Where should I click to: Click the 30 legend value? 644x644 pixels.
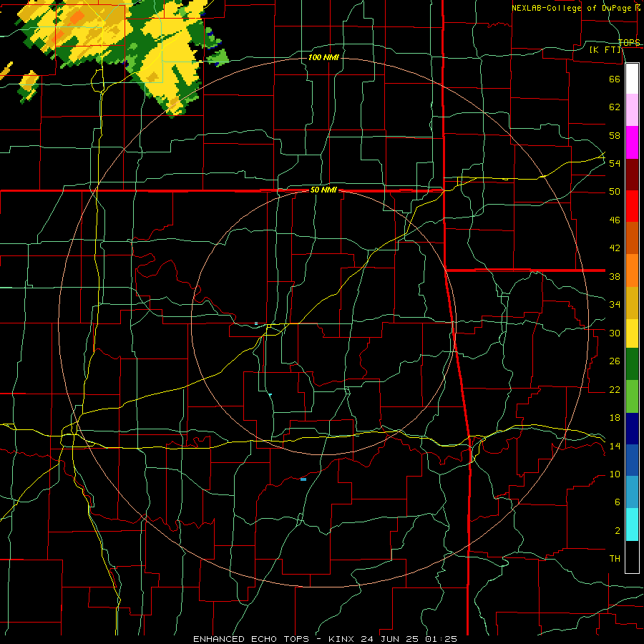coord(615,333)
